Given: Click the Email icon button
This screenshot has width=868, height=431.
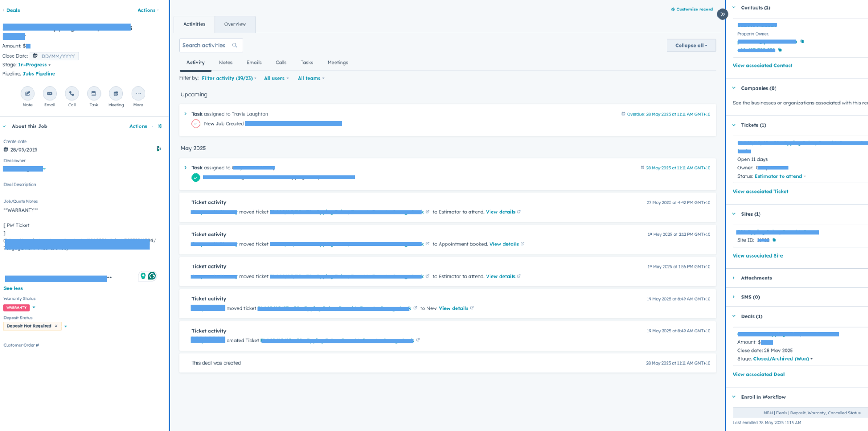Looking at the screenshot, I should [49, 93].
